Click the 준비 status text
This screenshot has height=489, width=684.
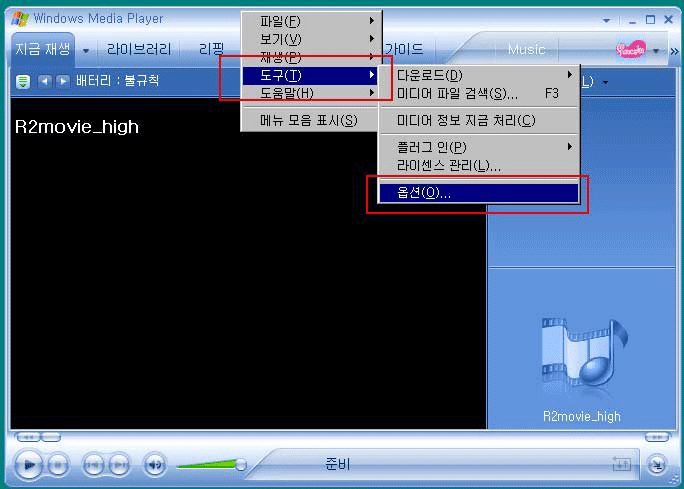click(x=338, y=464)
